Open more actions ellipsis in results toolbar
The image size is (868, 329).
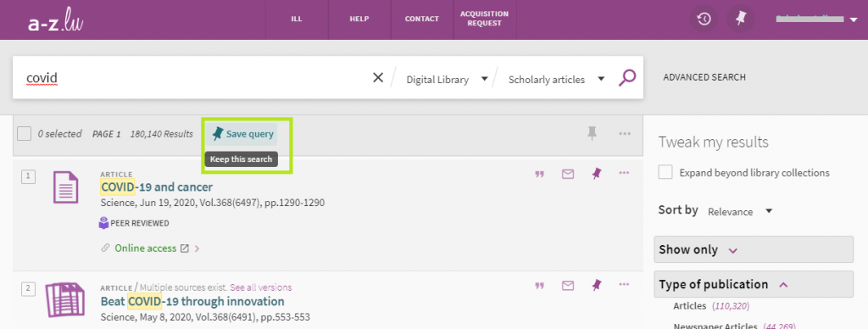(x=625, y=133)
